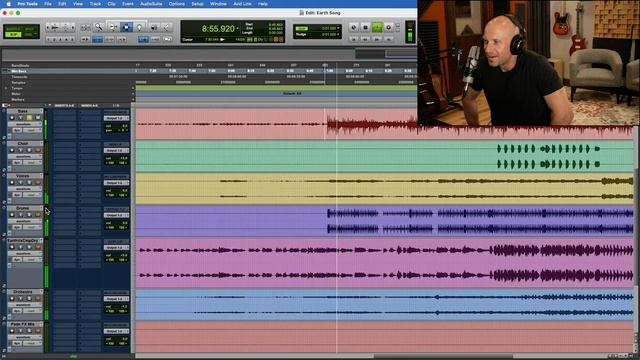Image resolution: width=640 pixels, height=360 pixels.
Task: Open the Nudge value dropdown arrow
Action: click(x=338, y=34)
